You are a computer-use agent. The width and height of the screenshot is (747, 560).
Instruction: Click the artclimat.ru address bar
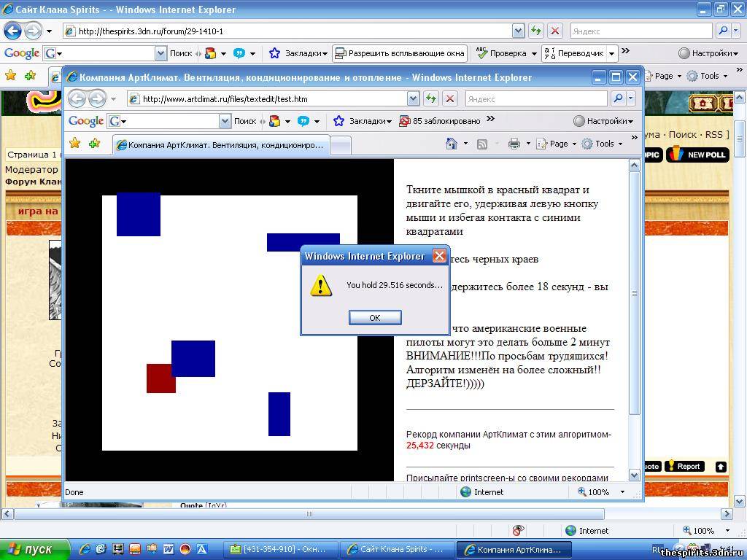268,99
